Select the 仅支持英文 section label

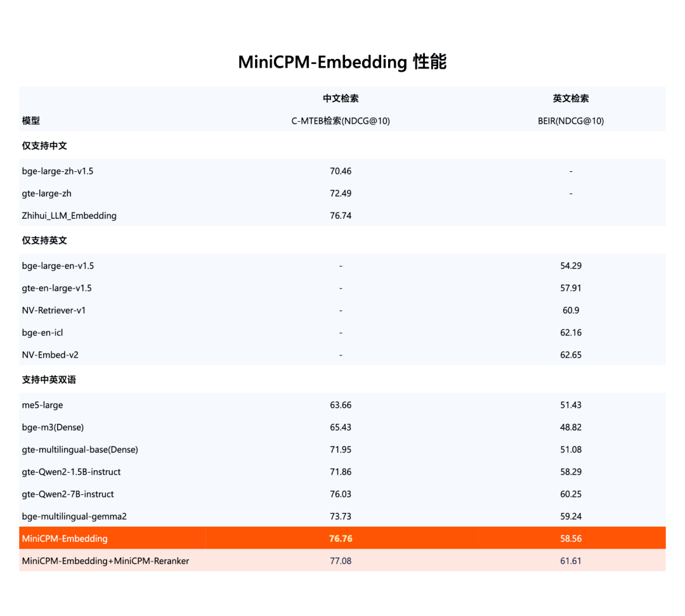[44, 240]
